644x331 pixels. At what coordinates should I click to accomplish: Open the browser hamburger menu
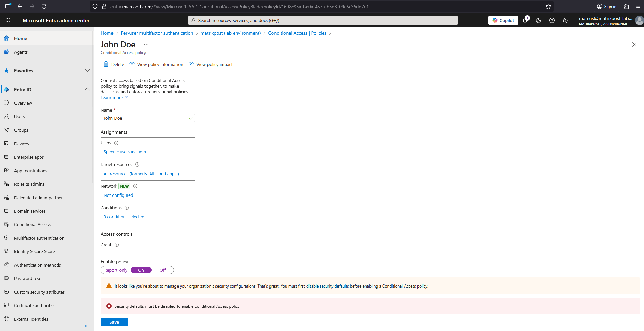(x=638, y=6)
